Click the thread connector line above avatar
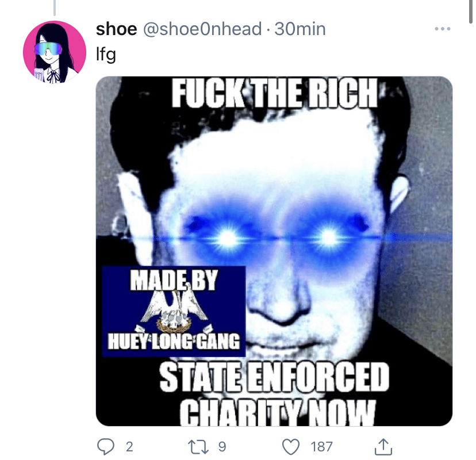The width and height of the screenshot is (476, 460). click(x=55, y=7)
